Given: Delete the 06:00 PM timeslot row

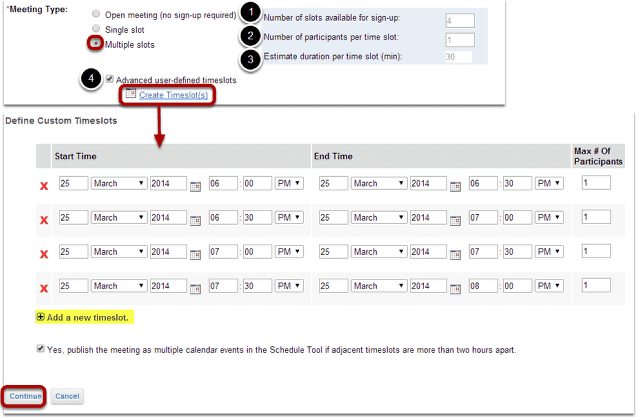Looking at the screenshot, I should pyautogui.click(x=44, y=186).
